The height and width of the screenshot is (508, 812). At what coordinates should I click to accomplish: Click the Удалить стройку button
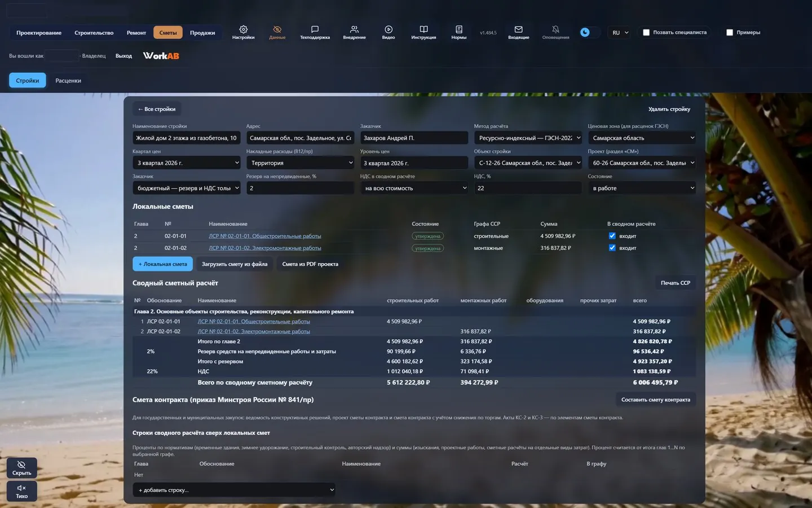point(669,109)
